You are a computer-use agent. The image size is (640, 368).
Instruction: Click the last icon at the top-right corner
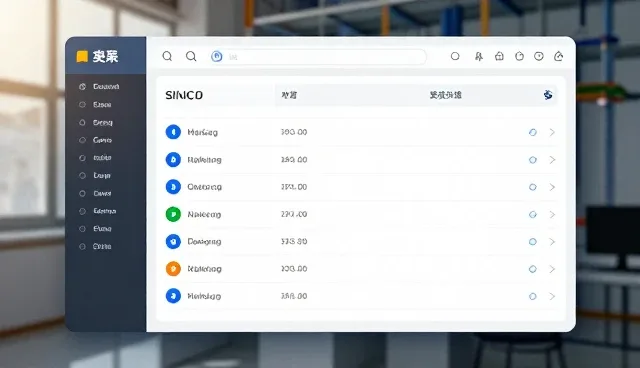(x=559, y=56)
